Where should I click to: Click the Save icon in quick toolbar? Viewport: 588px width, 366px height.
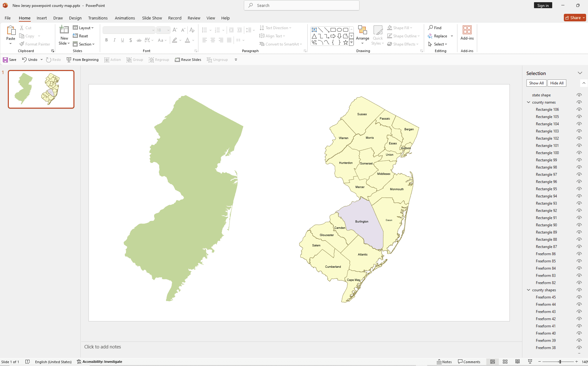click(x=5, y=60)
